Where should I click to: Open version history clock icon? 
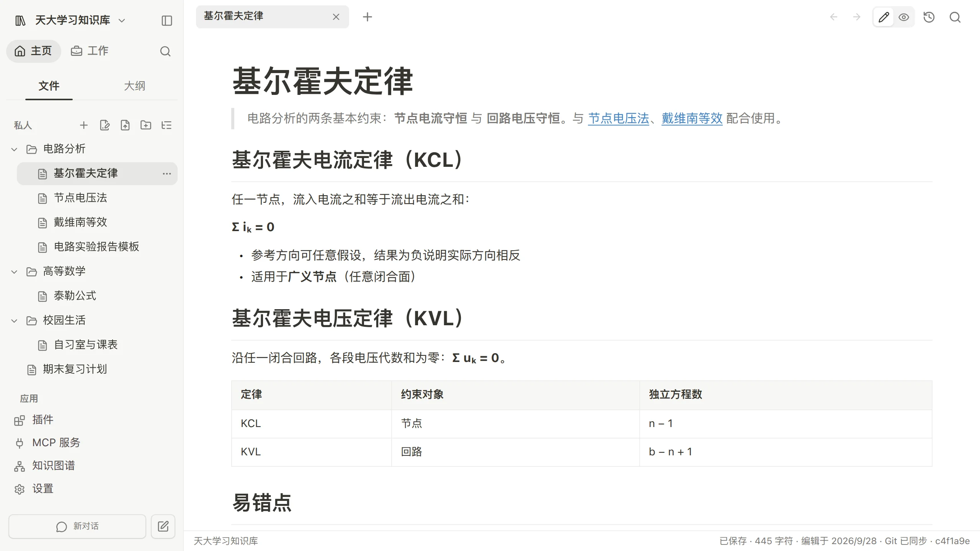click(x=929, y=17)
